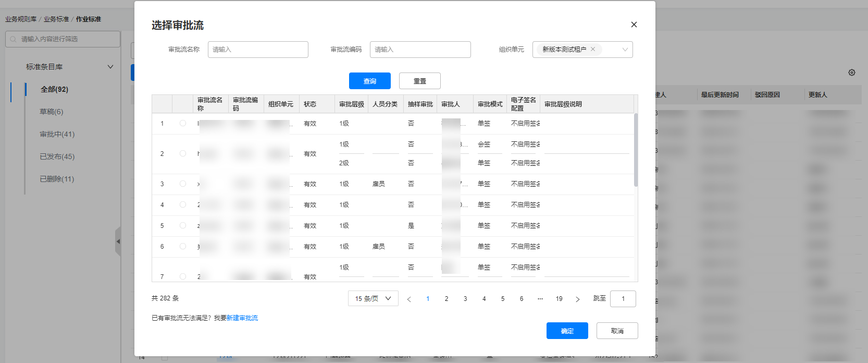Select 已发布(45) in the left tree
The image size is (868, 363).
click(57, 157)
